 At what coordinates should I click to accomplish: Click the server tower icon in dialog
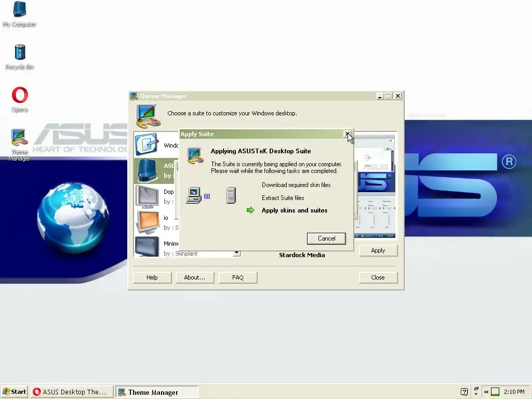[x=231, y=195]
